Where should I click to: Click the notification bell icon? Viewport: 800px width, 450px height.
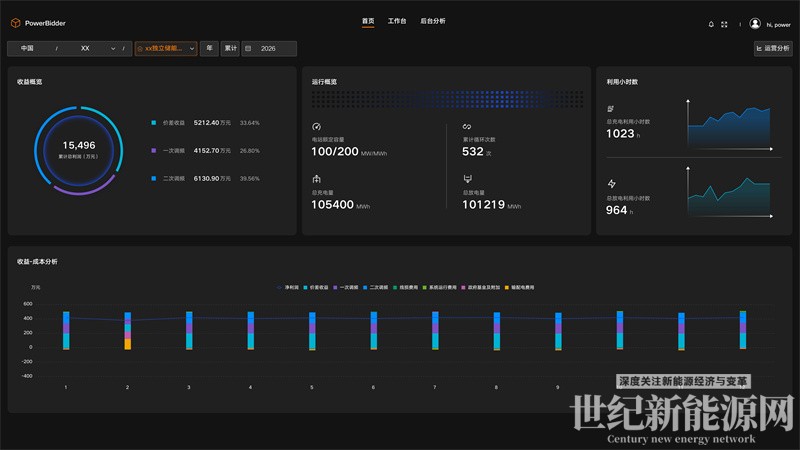coord(711,24)
